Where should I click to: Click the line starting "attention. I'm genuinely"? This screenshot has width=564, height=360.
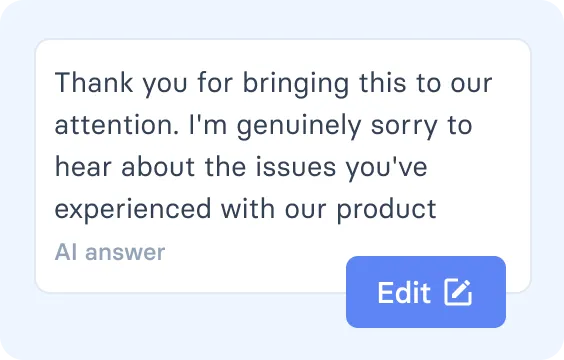click(x=263, y=126)
